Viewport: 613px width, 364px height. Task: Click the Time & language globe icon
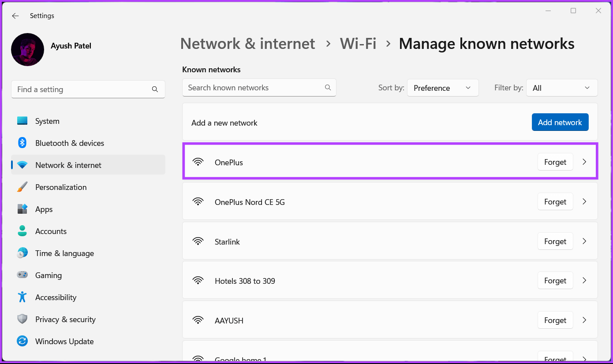(22, 253)
